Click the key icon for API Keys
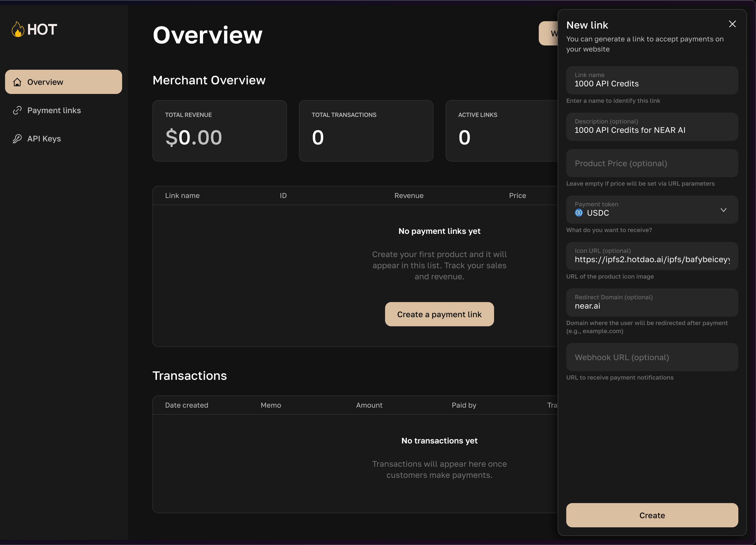The height and width of the screenshot is (545, 756). (17, 139)
